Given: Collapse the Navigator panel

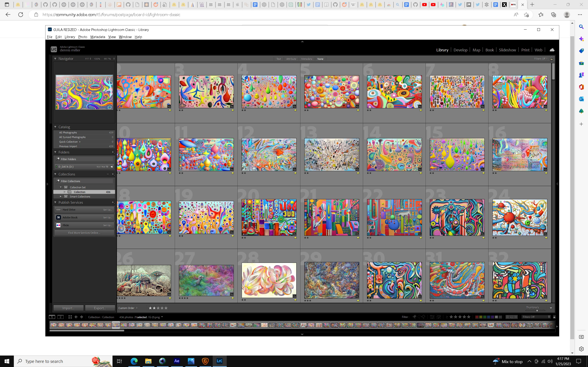Looking at the screenshot, I should pos(55,59).
